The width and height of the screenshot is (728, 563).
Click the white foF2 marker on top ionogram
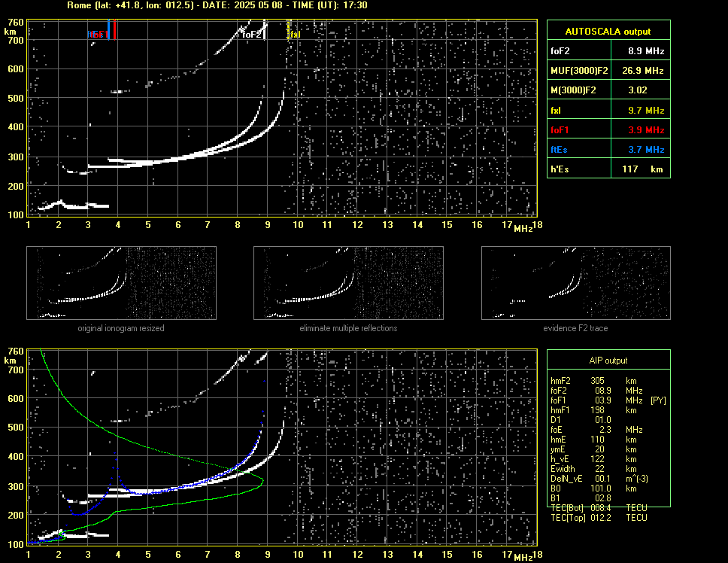[x=264, y=30]
